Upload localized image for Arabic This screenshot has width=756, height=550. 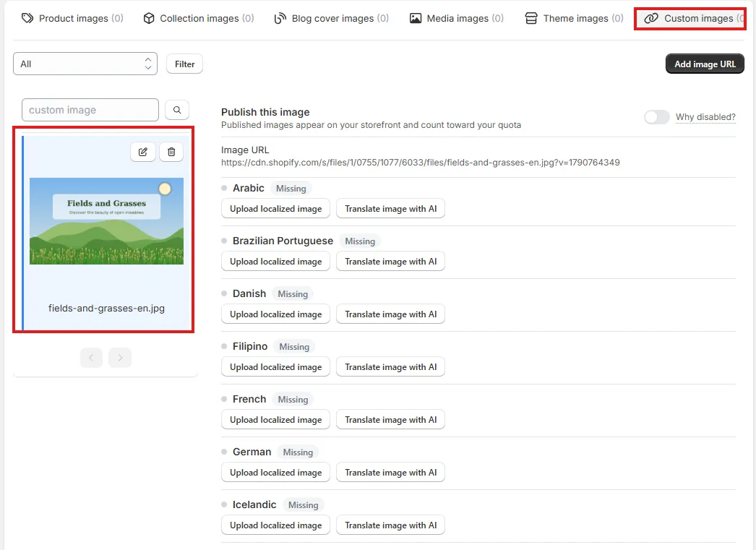click(x=276, y=209)
